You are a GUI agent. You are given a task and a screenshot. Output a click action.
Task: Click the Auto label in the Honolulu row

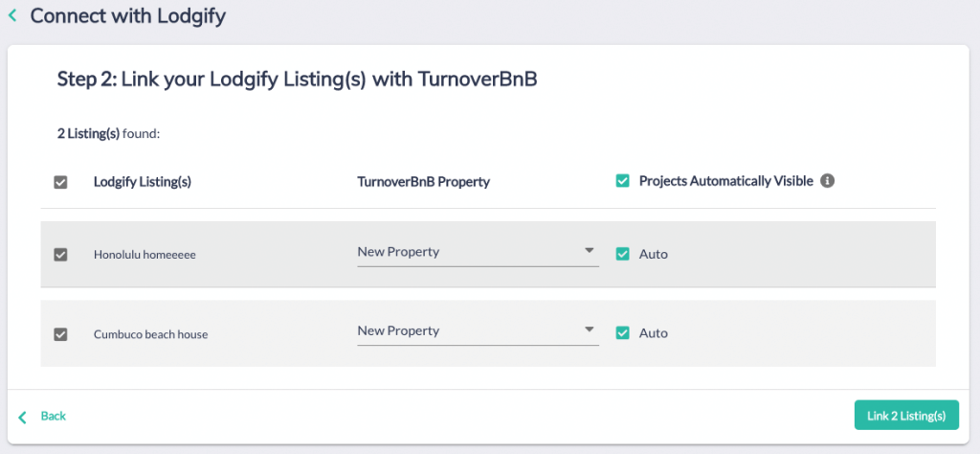653,255
